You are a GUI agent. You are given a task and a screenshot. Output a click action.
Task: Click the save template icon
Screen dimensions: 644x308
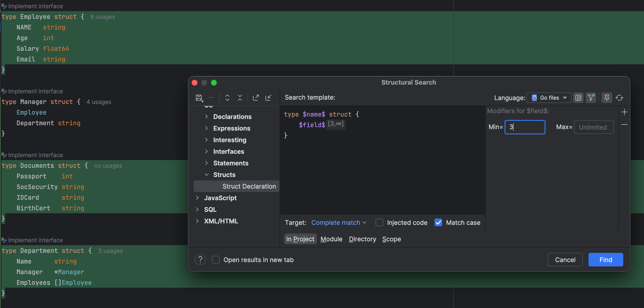(199, 98)
